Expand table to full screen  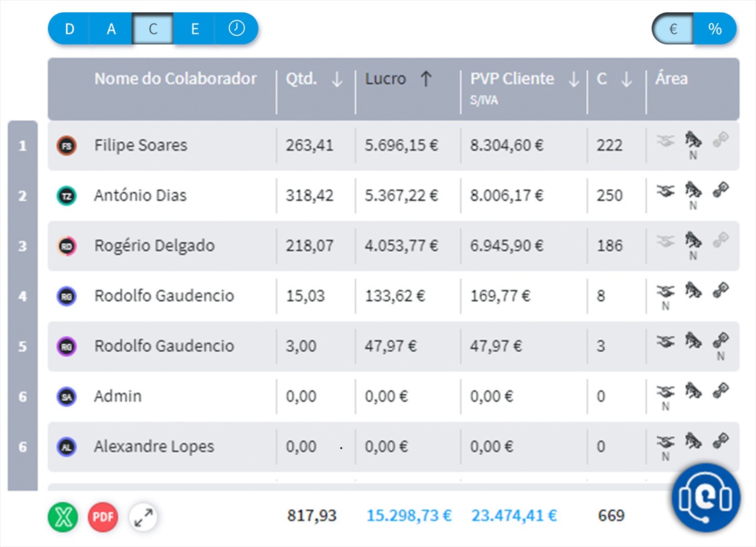[143, 517]
